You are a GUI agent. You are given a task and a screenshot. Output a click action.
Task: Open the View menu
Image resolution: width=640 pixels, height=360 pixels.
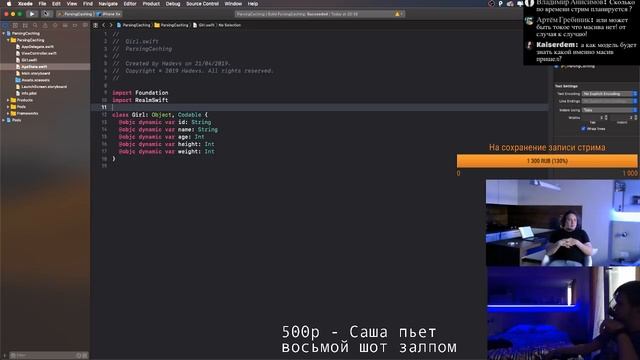click(71, 4)
